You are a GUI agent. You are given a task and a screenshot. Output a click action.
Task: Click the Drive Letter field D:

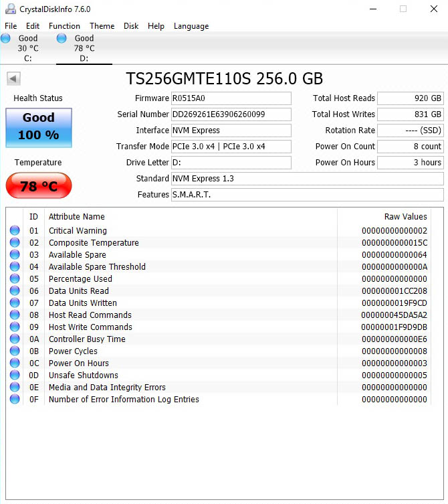pyautogui.click(x=231, y=163)
